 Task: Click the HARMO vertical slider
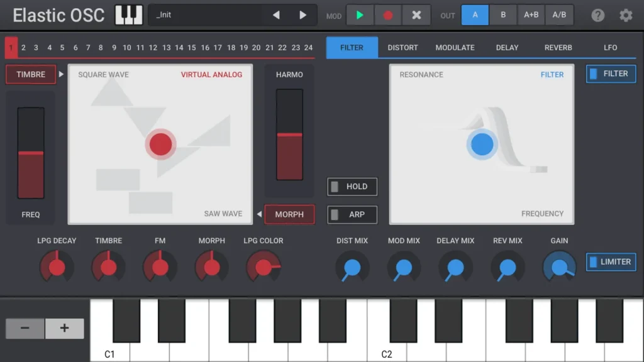(x=289, y=134)
